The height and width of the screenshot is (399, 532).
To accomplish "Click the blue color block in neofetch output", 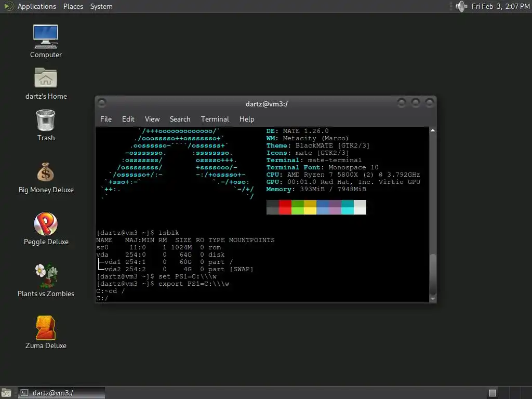I will (x=323, y=207).
